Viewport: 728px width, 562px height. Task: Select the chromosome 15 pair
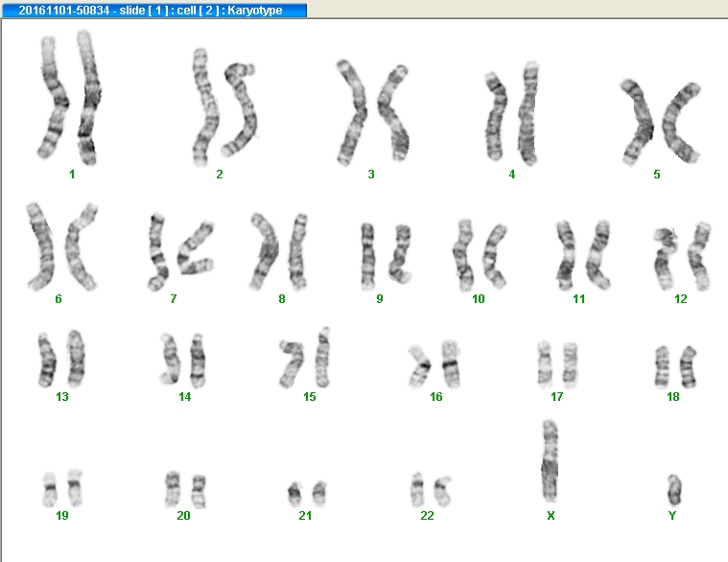pyautogui.click(x=305, y=358)
